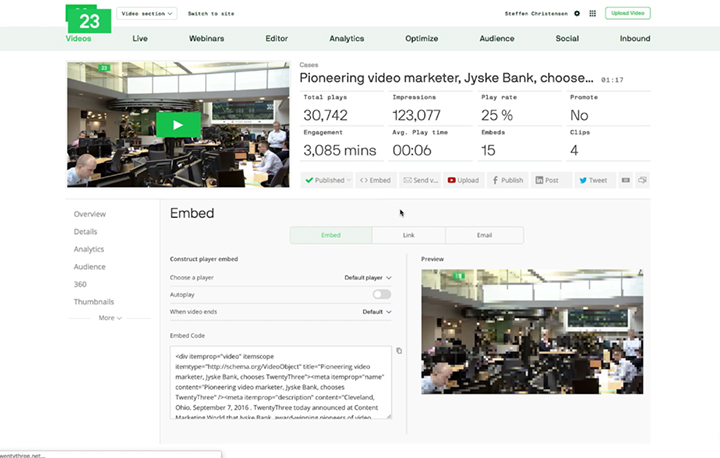This screenshot has height=458, width=720.
Task: Click the Engagement value 3,085 mins
Action: point(339,150)
